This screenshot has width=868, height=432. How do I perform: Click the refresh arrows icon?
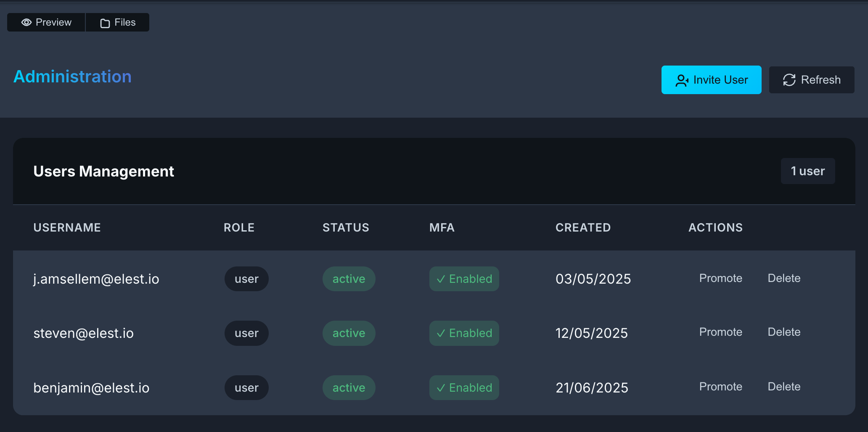point(789,80)
